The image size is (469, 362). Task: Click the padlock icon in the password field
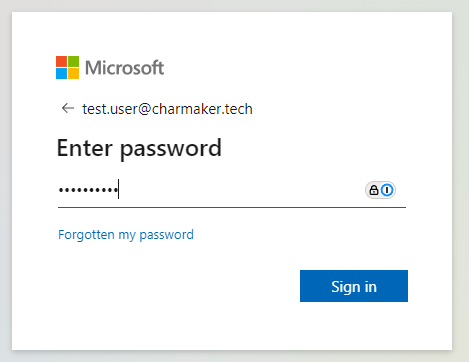point(374,190)
